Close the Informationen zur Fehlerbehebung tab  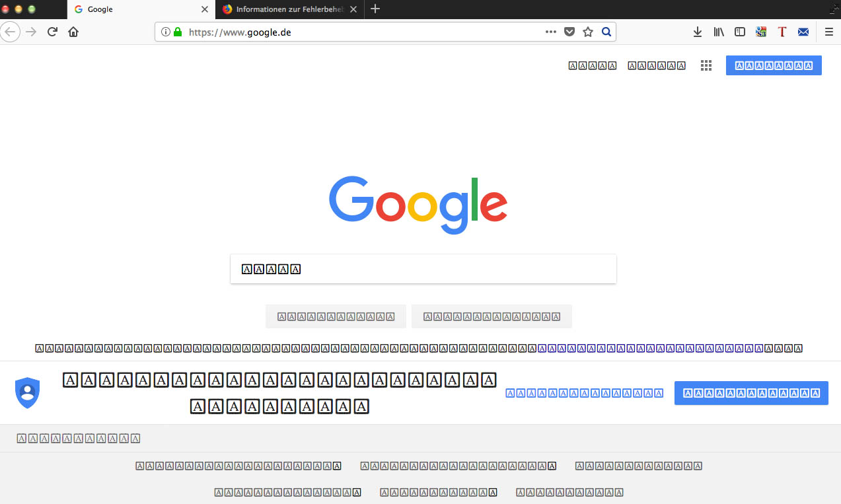coord(353,9)
